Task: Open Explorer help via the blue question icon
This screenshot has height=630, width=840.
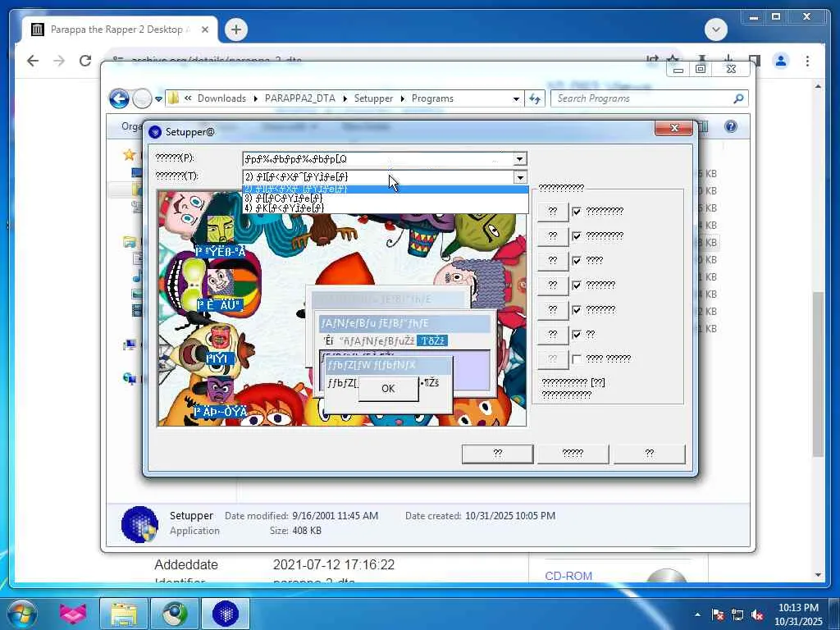Action: click(731, 126)
